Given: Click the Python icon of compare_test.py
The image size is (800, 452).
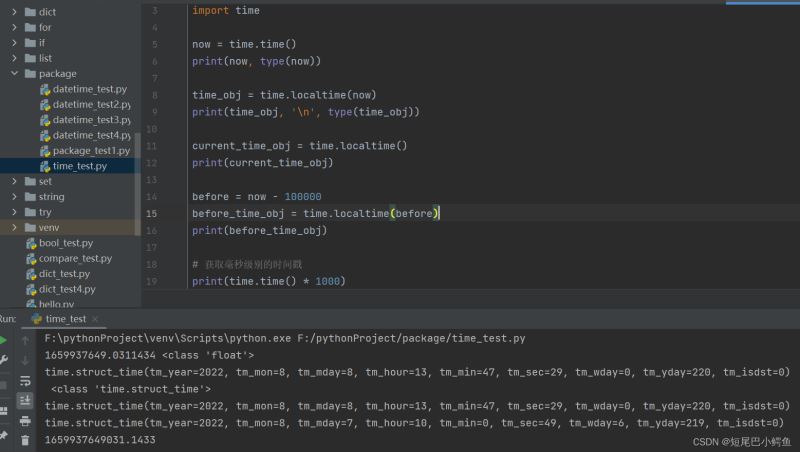Looking at the screenshot, I should (31, 259).
